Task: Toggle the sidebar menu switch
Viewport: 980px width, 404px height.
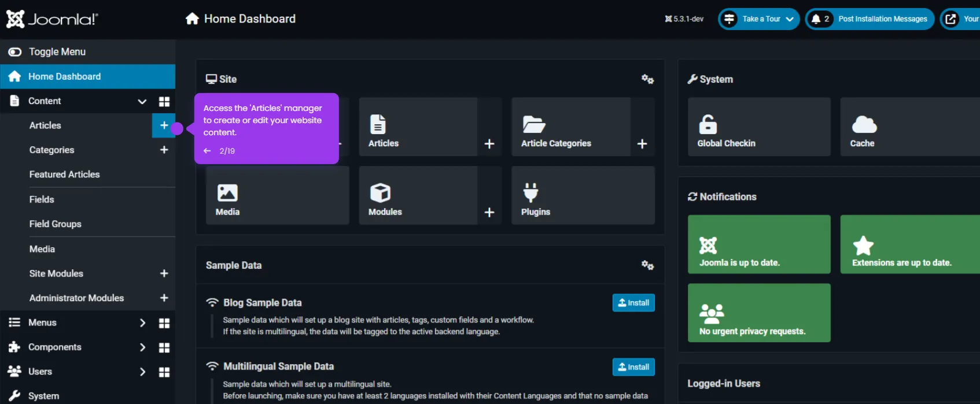Action: pos(15,52)
